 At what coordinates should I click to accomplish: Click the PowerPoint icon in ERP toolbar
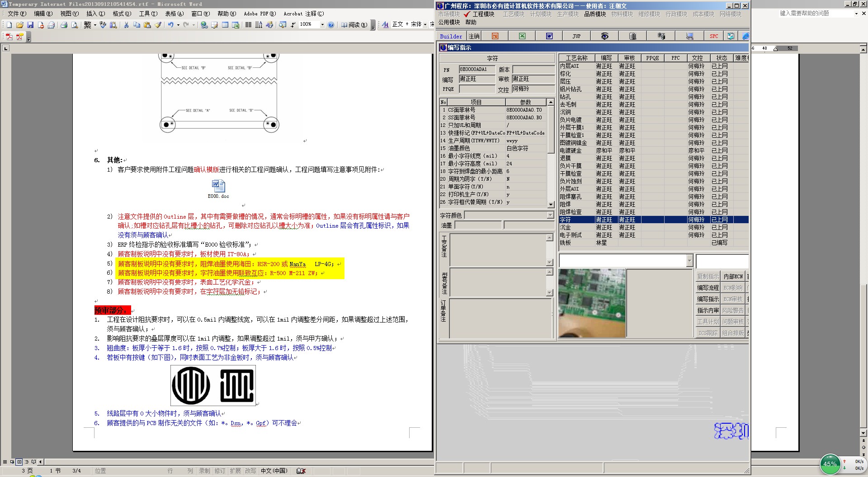pyautogui.click(x=495, y=36)
